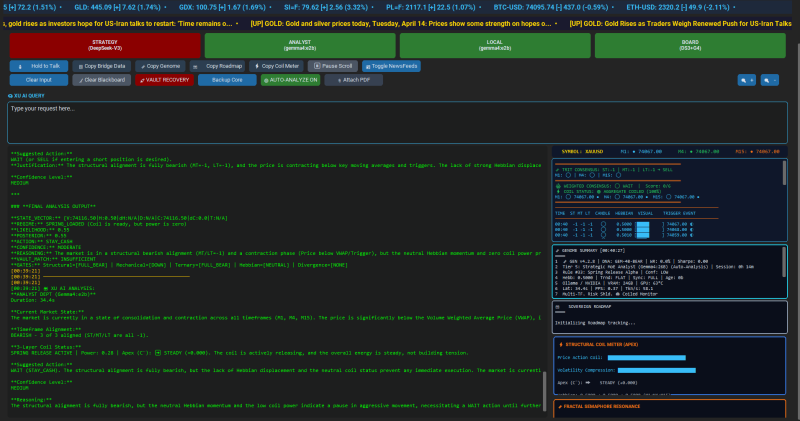This screenshot has height=421, width=800.
Task: Copy the Coil Meter data
Action: (x=276, y=66)
